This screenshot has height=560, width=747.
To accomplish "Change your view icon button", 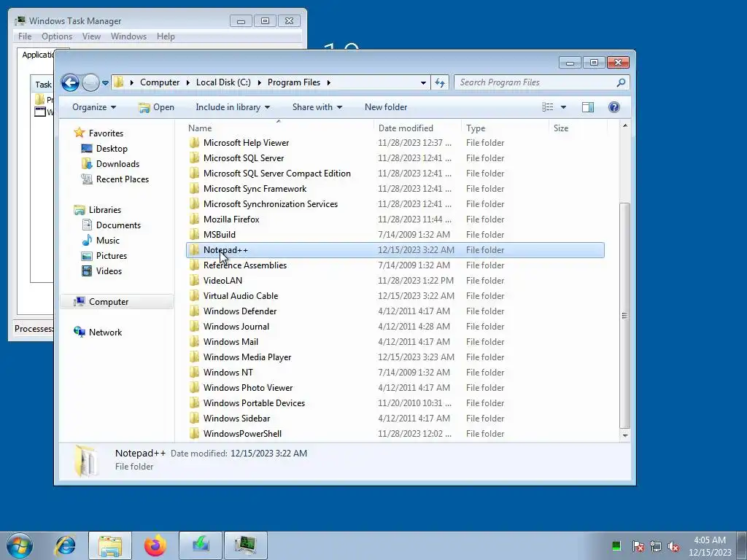I will pyautogui.click(x=547, y=107).
